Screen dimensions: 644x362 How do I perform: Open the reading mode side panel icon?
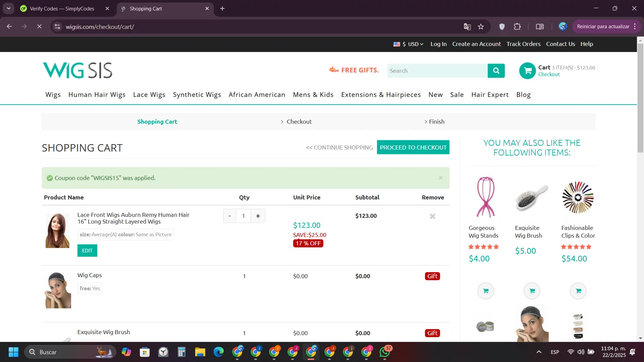(x=540, y=27)
